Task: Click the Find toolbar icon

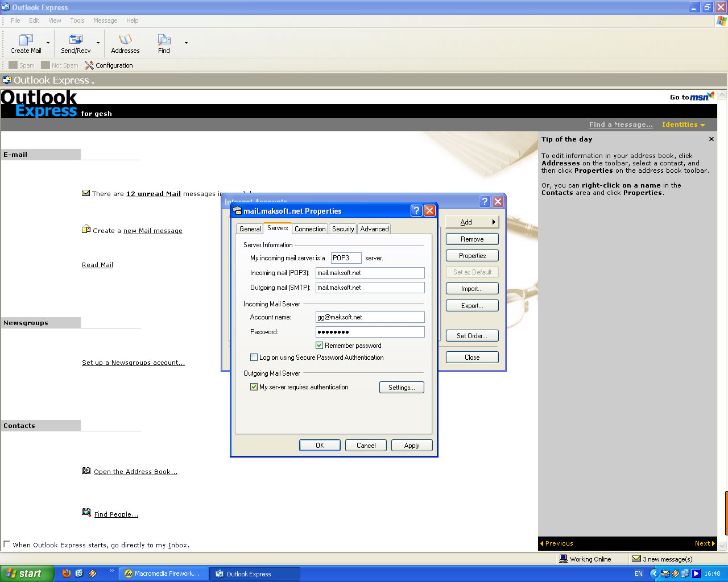Action: click(x=164, y=39)
